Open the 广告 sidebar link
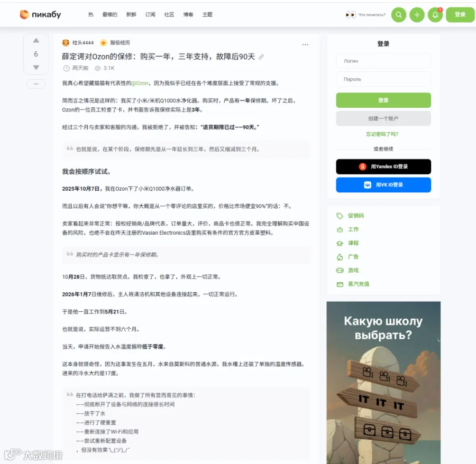The height and width of the screenshot is (464, 476). coord(353,256)
